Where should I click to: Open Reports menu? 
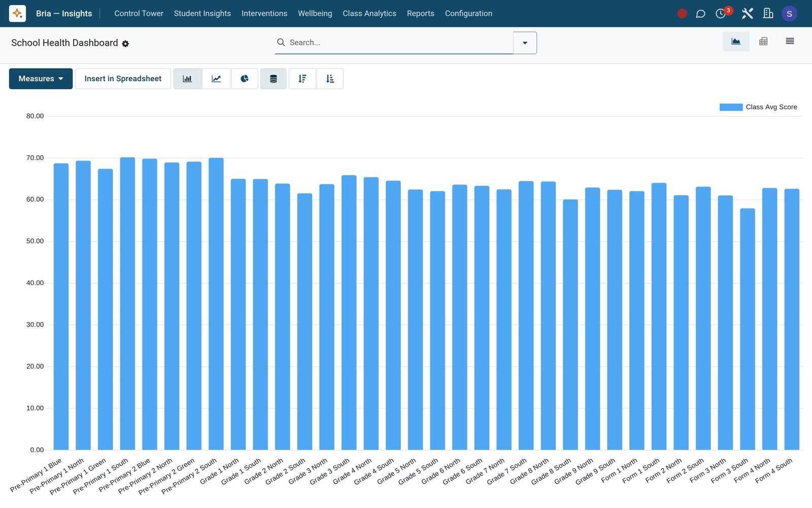[421, 14]
